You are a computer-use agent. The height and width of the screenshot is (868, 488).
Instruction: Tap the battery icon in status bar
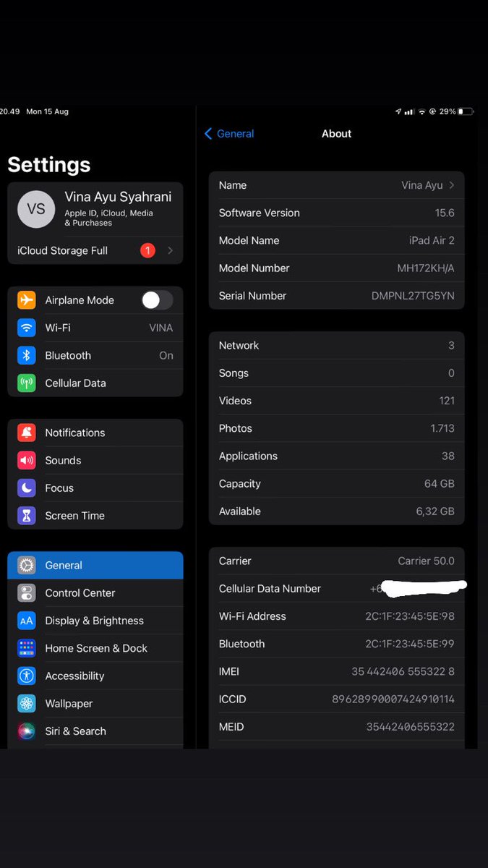(466, 112)
